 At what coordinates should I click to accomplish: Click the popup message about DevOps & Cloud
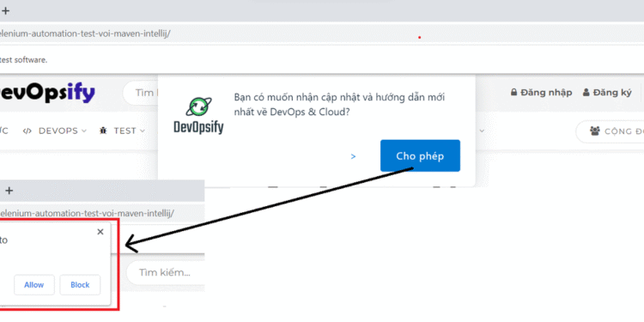click(x=340, y=104)
